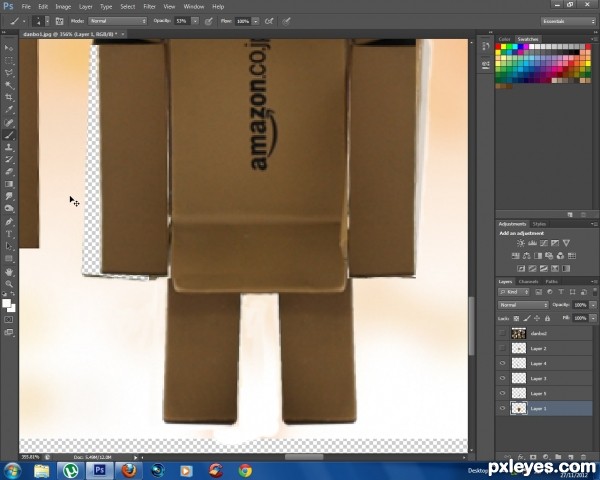Hide Layer 4 visibility eye
The width and height of the screenshot is (600, 480).
pos(502,363)
